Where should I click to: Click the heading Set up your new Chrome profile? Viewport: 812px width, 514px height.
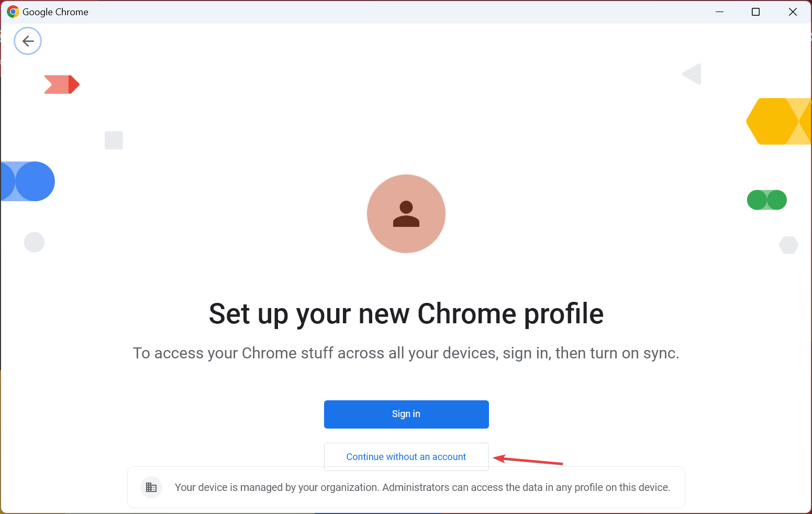pyautogui.click(x=406, y=314)
